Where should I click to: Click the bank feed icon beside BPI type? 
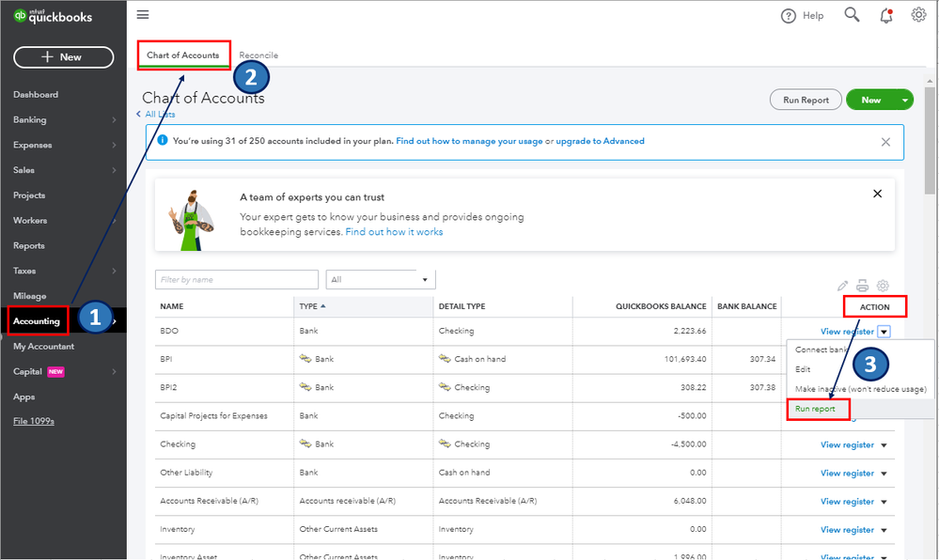[305, 359]
